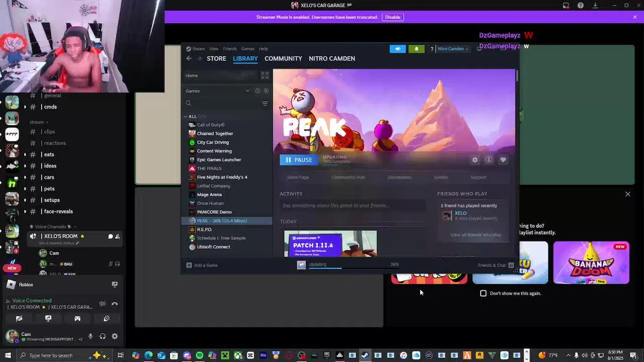Disable Streamer Mode in Discord banner
The height and width of the screenshot is (362, 644).
point(392,17)
